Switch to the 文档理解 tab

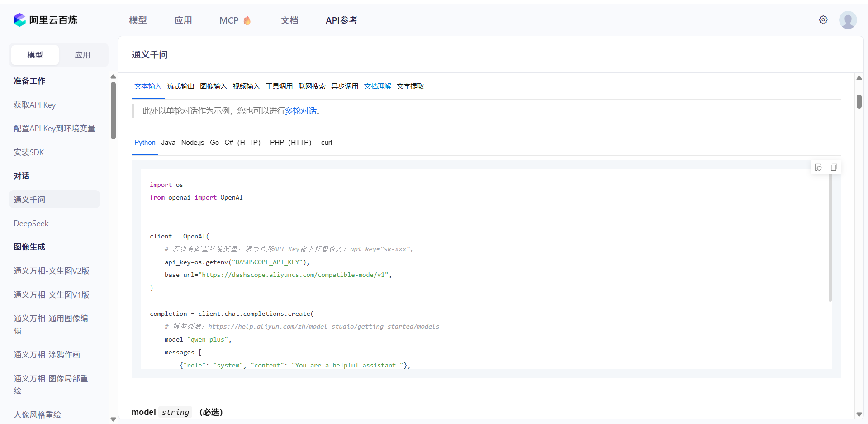point(377,86)
